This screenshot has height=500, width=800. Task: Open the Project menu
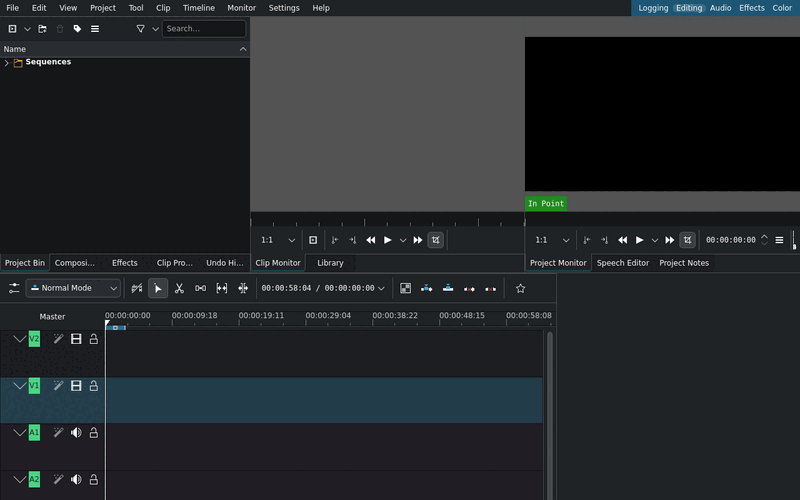(x=103, y=8)
